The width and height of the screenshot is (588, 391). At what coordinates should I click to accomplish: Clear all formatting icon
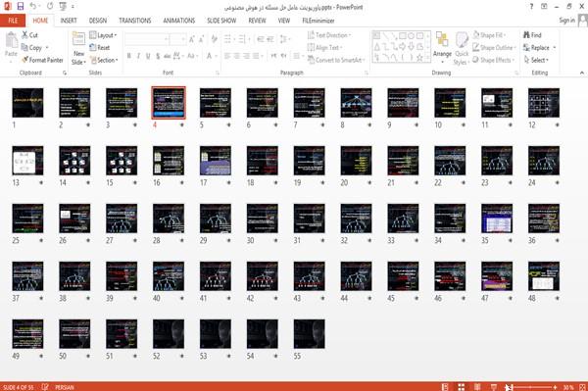point(214,39)
